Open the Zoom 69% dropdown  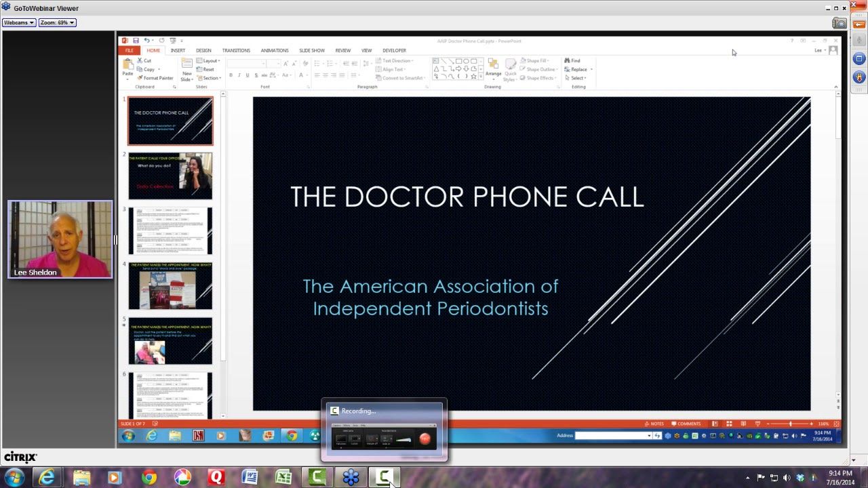point(57,22)
